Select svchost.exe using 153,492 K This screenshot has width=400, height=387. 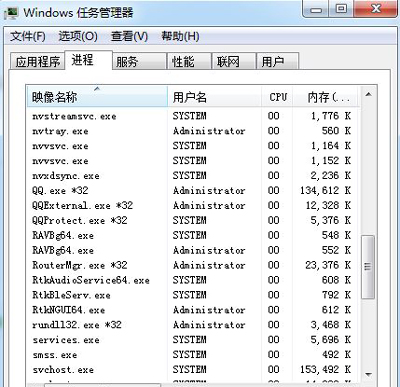(193, 370)
